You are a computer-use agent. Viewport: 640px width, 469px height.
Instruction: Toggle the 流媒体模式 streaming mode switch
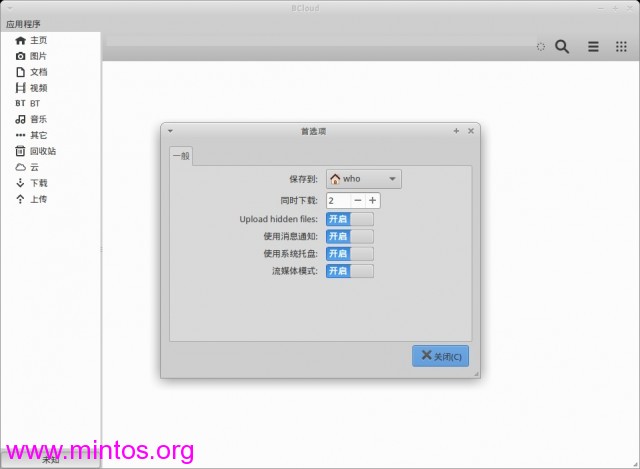350,271
